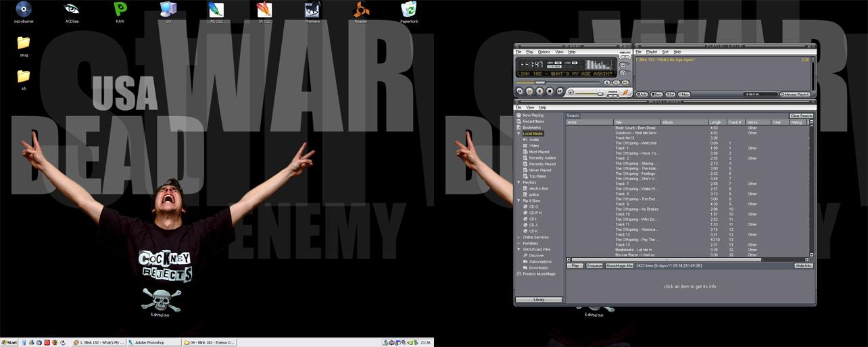Collapse the Rip & Burn tree node
The height and width of the screenshot is (347, 868).
click(x=519, y=201)
